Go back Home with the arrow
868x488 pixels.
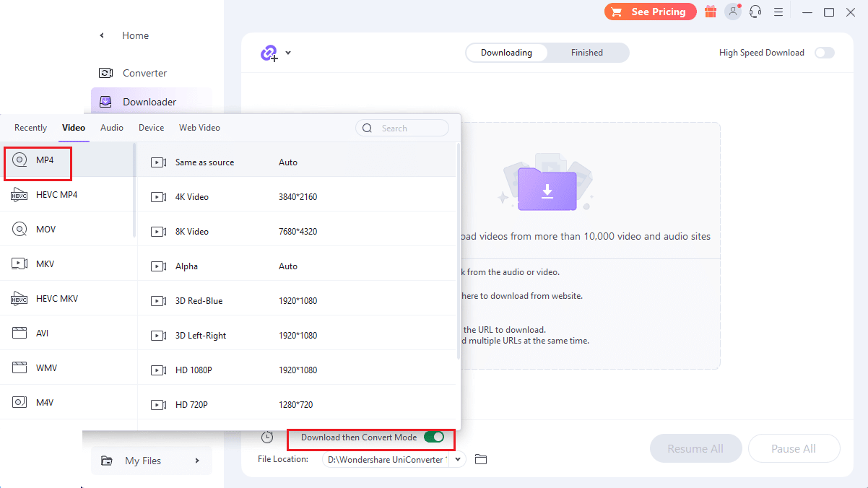point(102,35)
